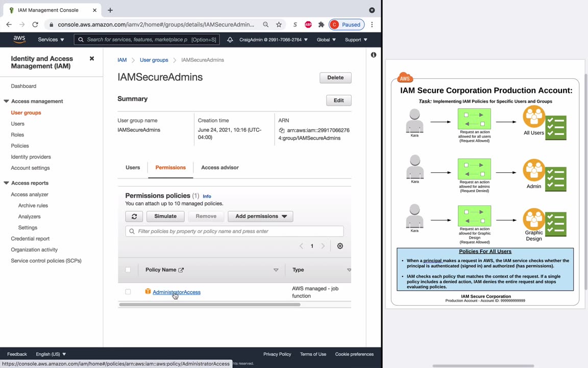This screenshot has width=588, height=368.
Task: Click the Policy Name external link icon
Action: point(181,270)
